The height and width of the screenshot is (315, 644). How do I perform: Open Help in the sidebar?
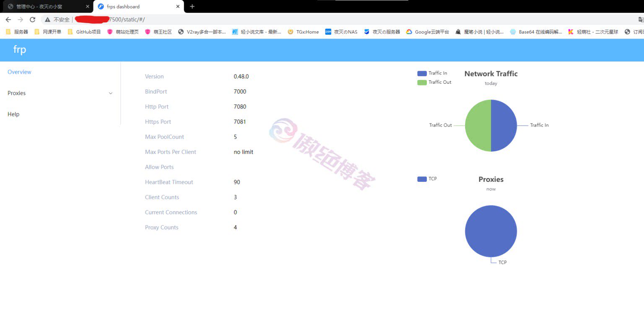(13, 114)
